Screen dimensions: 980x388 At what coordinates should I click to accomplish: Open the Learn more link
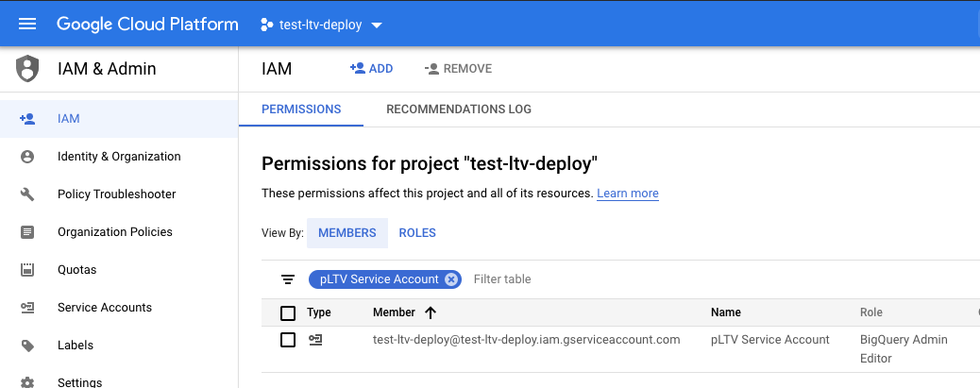[628, 194]
